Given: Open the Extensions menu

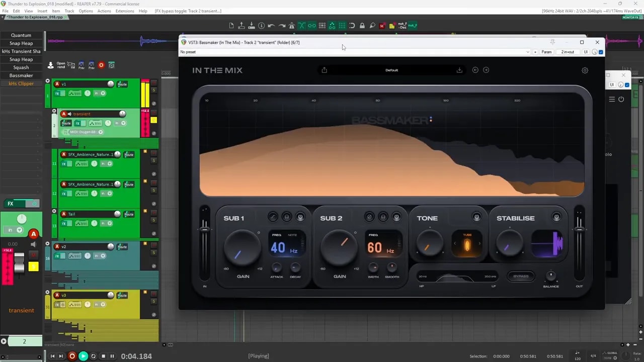Looking at the screenshot, I should pos(125,11).
